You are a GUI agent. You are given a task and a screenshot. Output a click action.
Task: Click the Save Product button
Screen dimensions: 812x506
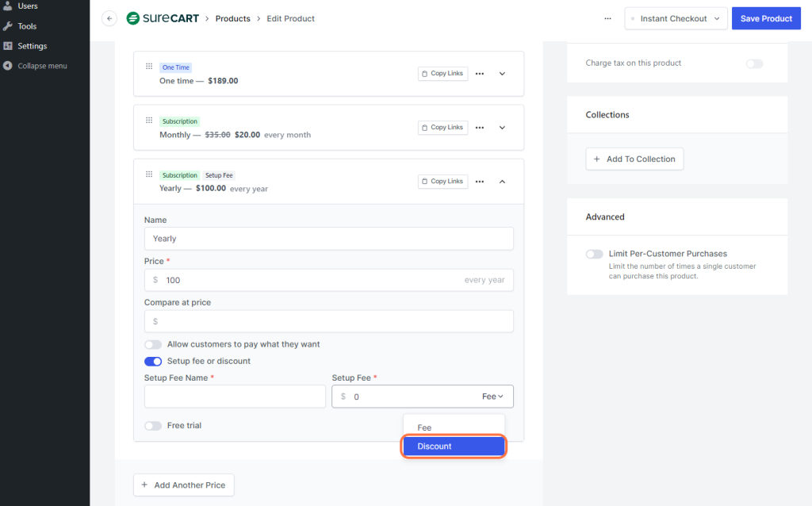click(766, 18)
